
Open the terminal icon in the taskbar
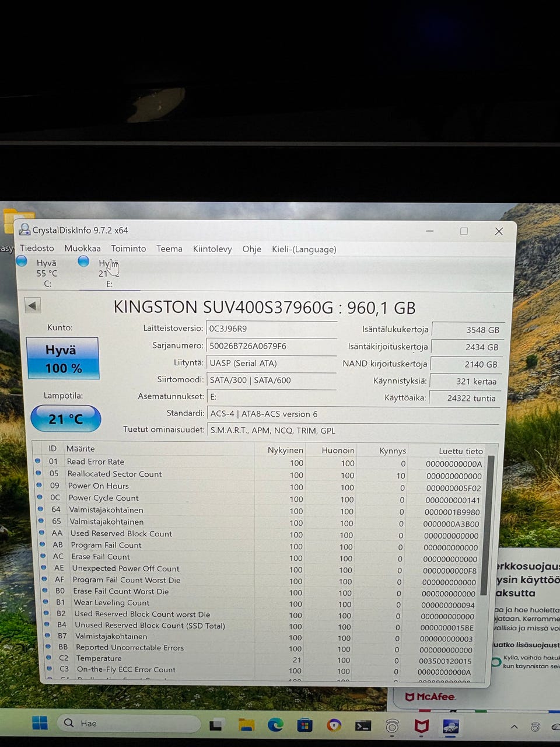[x=363, y=726]
